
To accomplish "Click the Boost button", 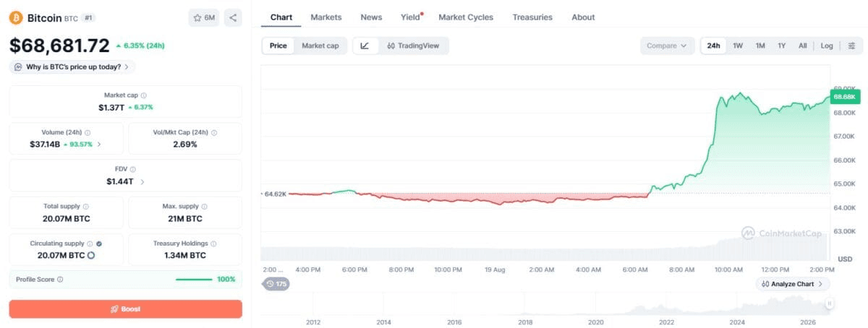I will coord(126,309).
